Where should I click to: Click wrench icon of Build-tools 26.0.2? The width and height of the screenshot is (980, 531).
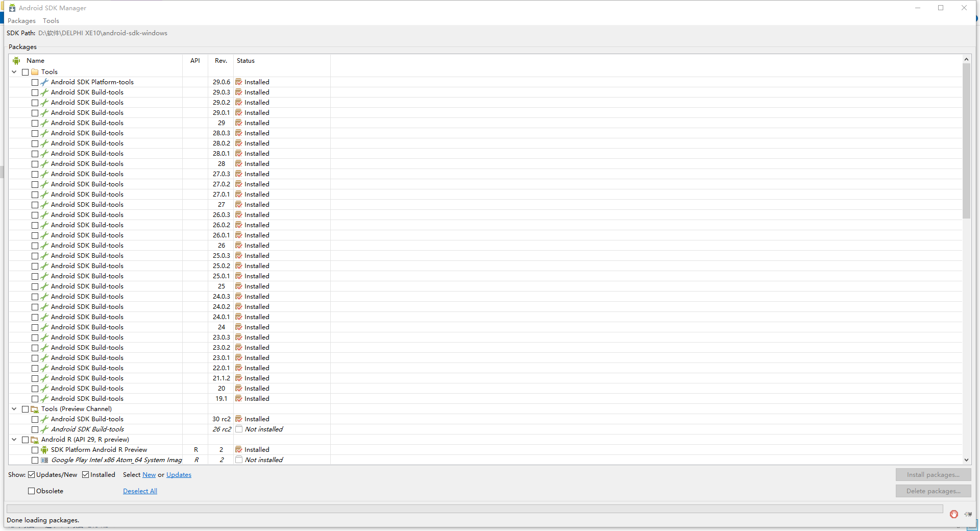44,225
